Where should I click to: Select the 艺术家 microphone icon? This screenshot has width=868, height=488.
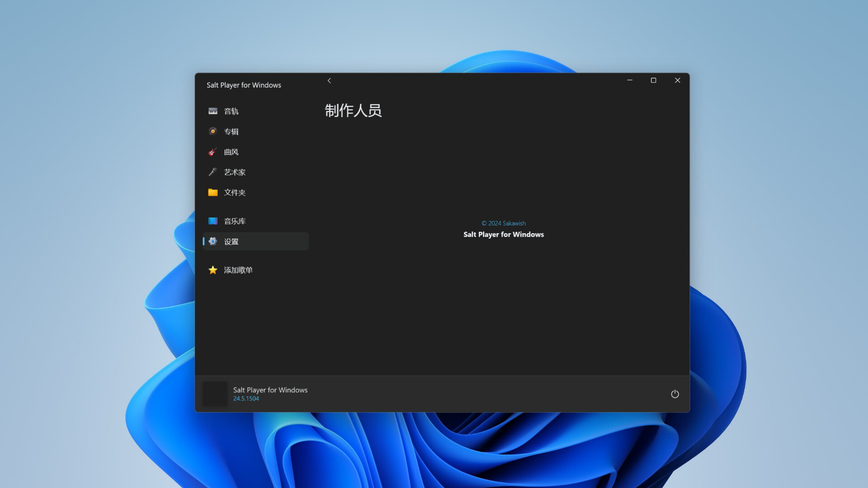(213, 172)
